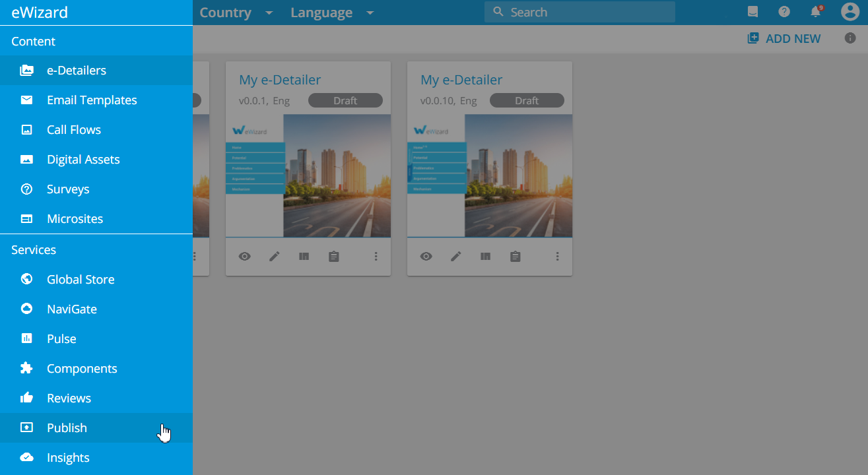
Task: Preview v0.0.1 e-Detailer with eye icon
Action: pos(245,257)
